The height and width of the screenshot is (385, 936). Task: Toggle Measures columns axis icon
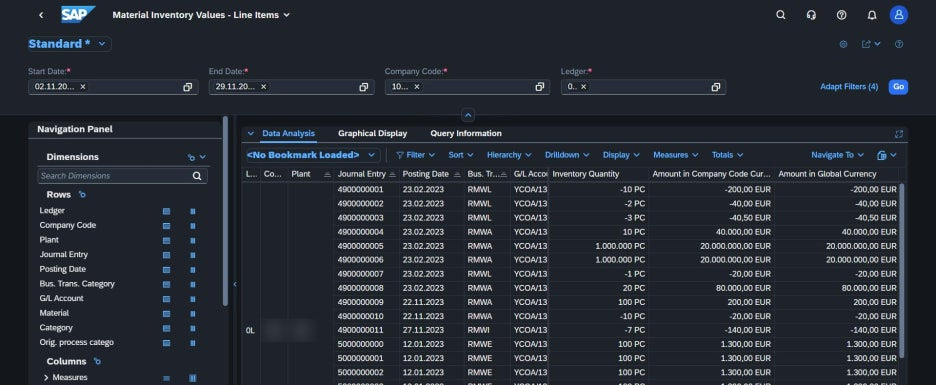point(193,378)
